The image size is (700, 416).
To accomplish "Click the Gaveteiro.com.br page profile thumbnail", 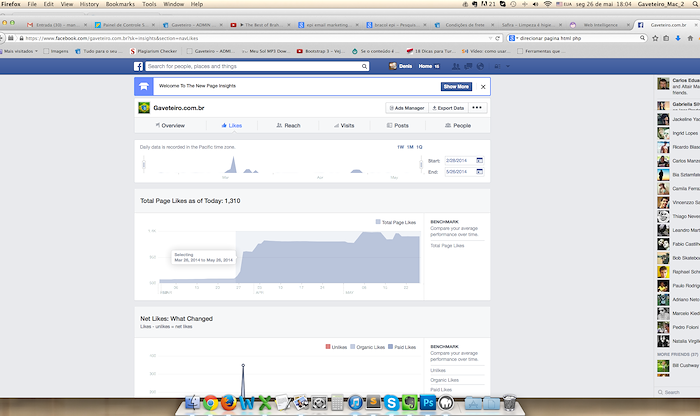I will 144,108.
